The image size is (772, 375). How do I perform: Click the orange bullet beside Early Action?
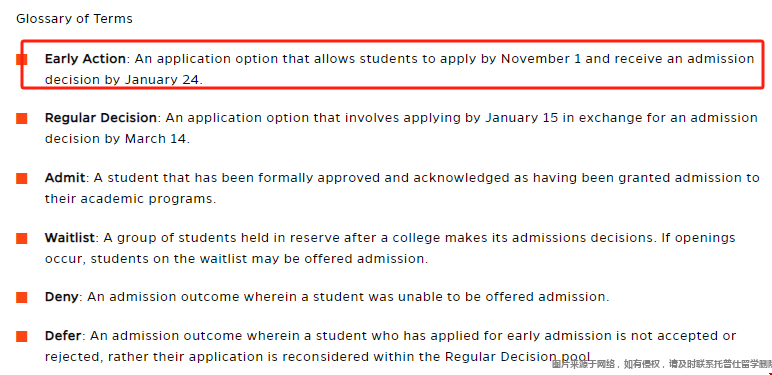tap(22, 60)
